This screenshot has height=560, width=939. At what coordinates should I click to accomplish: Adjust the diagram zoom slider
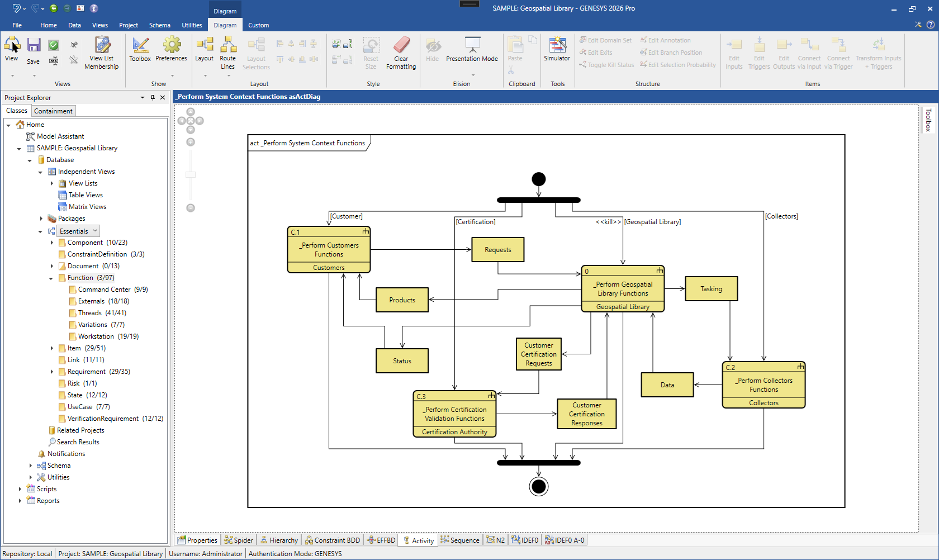click(x=191, y=173)
